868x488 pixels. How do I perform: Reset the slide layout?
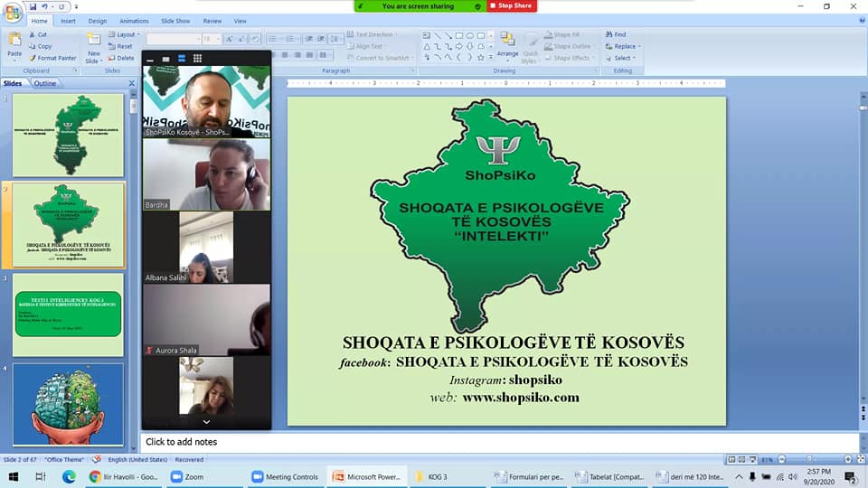(120, 46)
